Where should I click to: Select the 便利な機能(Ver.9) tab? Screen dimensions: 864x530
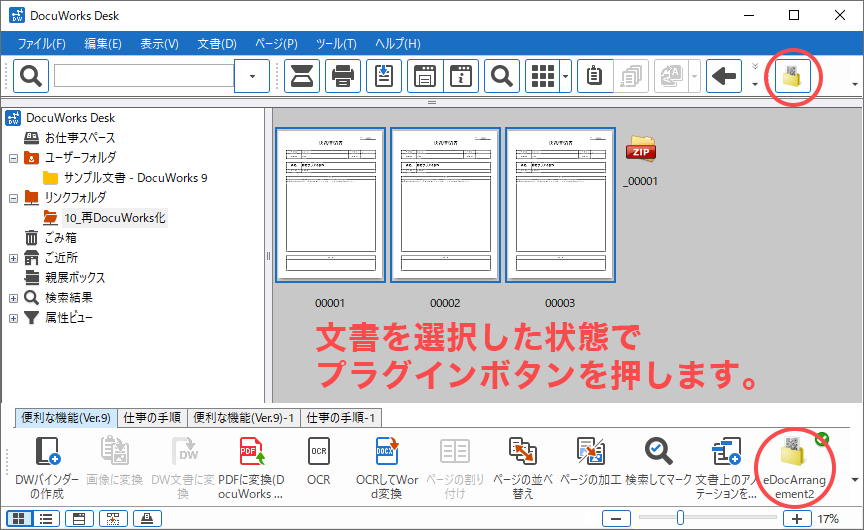click(66, 418)
